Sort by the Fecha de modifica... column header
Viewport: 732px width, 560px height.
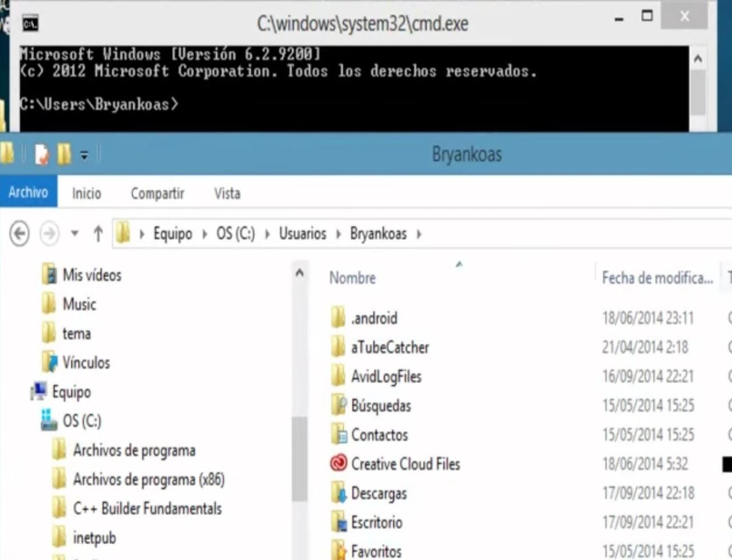point(657,278)
